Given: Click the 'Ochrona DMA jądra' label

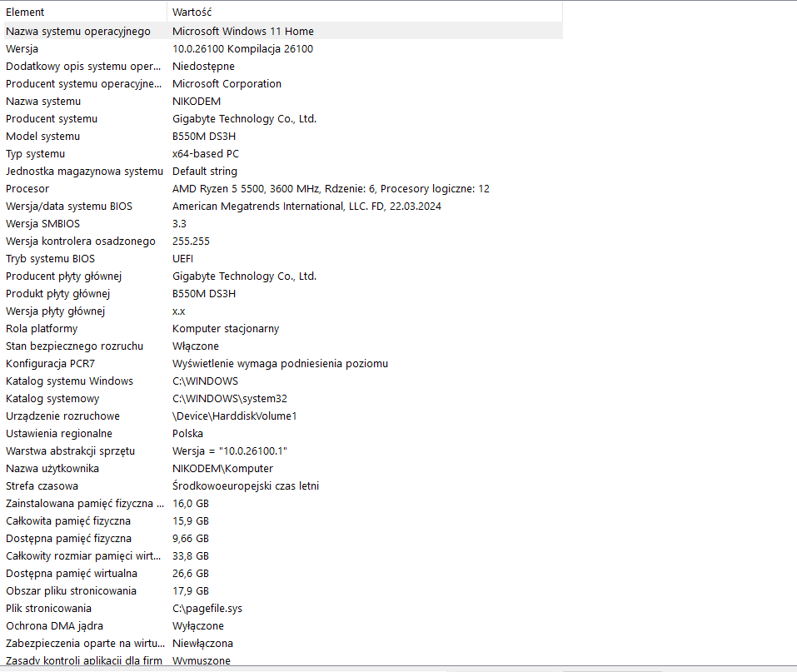Looking at the screenshot, I should pyautogui.click(x=54, y=626).
